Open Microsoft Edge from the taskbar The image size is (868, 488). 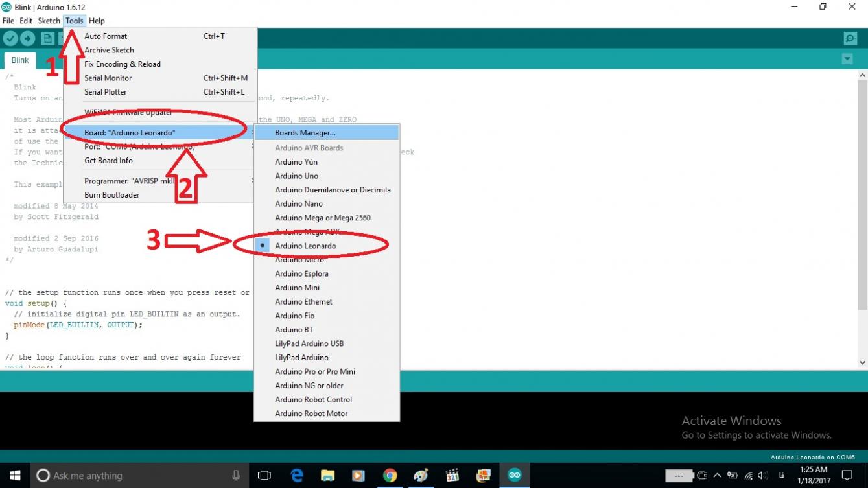[297, 476]
